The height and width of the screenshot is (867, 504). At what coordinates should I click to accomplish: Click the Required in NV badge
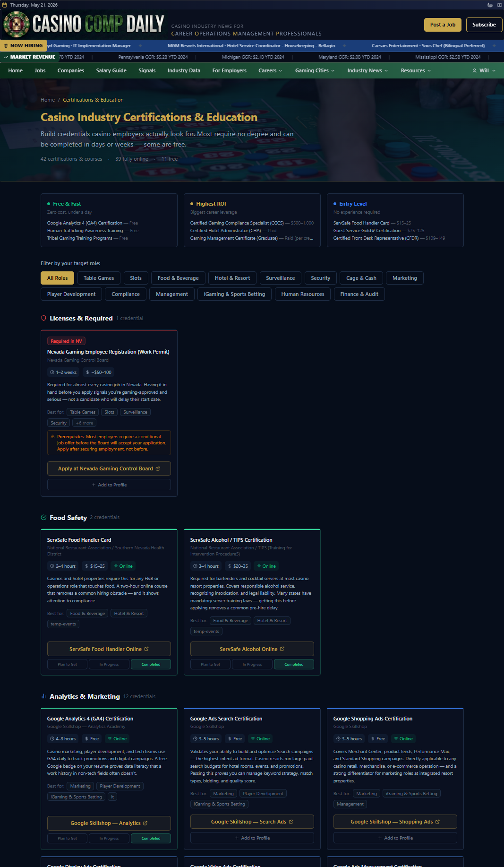[x=66, y=341]
